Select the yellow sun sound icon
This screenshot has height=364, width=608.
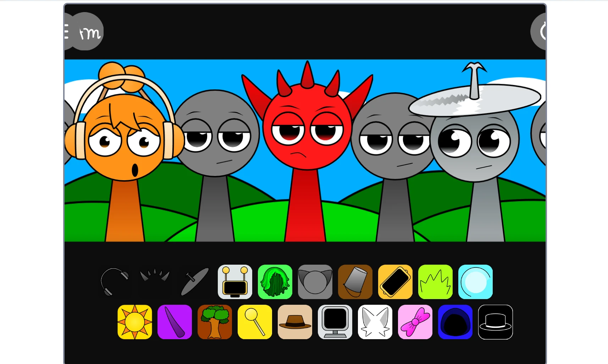click(135, 322)
